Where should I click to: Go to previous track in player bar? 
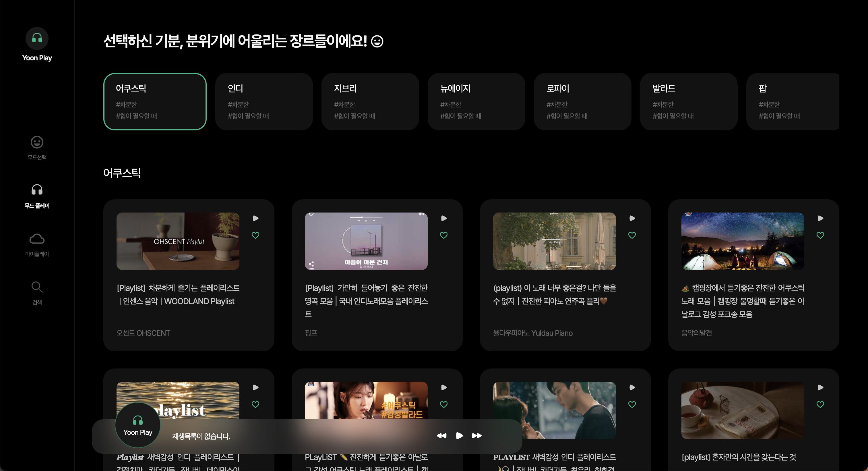[441, 436]
